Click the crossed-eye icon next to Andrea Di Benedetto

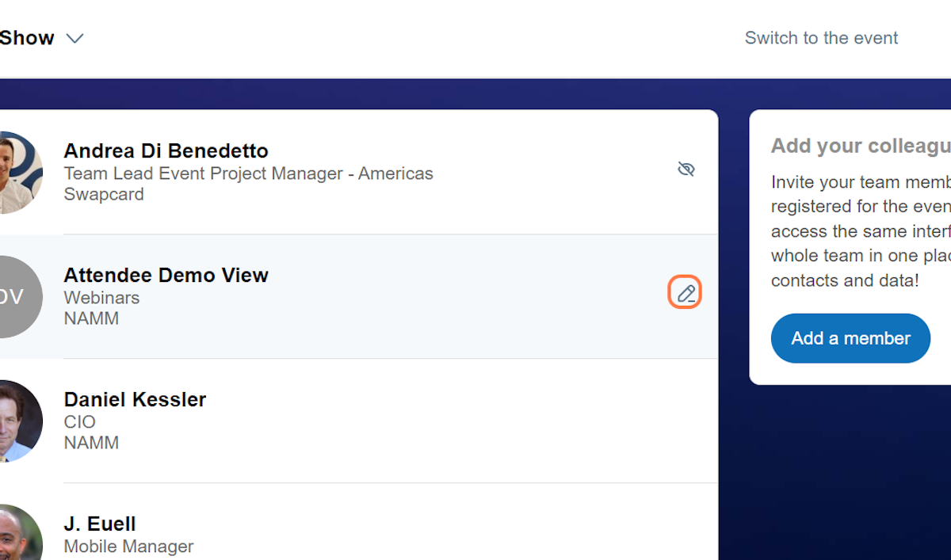pos(686,169)
